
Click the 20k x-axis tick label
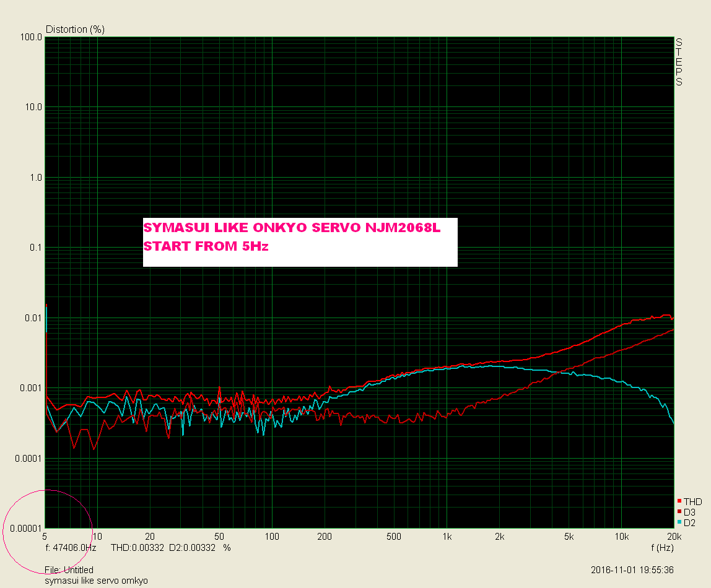click(674, 537)
